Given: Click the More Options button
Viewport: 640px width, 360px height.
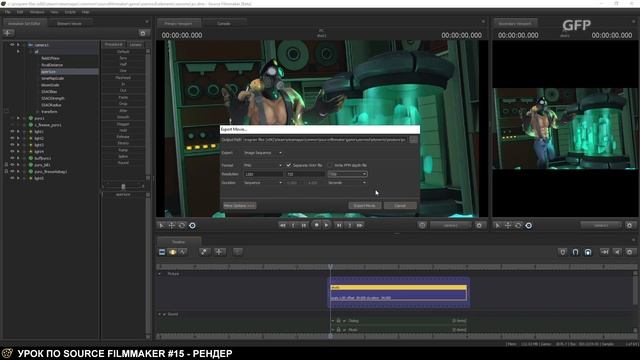Looking at the screenshot, I should tap(240, 206).
